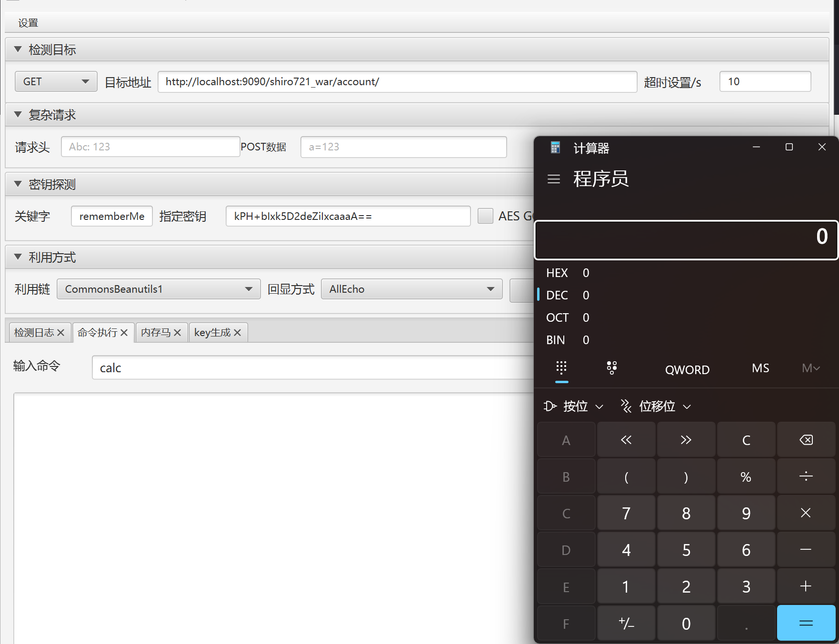Click the command output text area
Screen dimensions: 839x644
(274, 518)
